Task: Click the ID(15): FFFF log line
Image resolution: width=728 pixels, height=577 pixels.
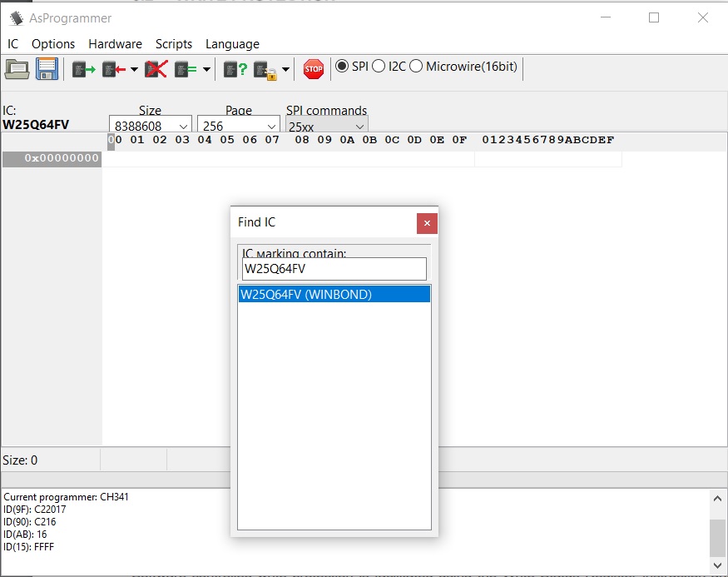Action: tap(29, 547)
